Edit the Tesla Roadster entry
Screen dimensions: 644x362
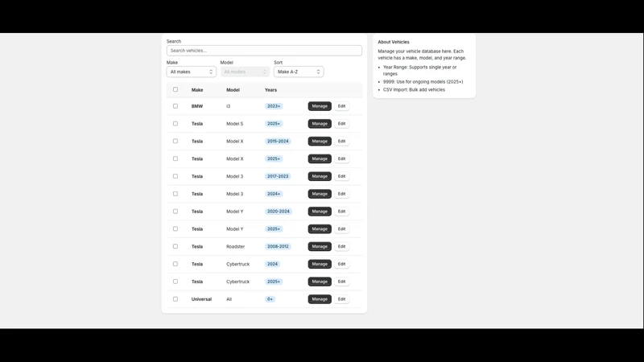pyautogui.click(x=341, y=246)
